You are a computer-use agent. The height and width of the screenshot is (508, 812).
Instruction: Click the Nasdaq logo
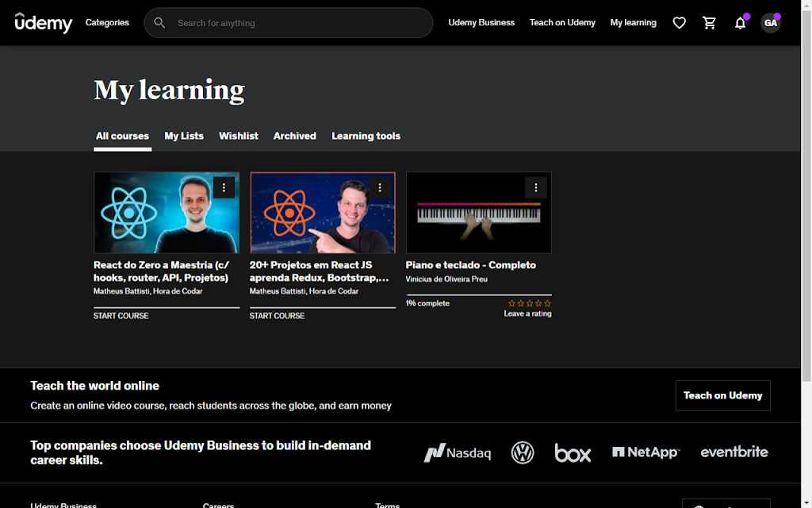(457, 452)
